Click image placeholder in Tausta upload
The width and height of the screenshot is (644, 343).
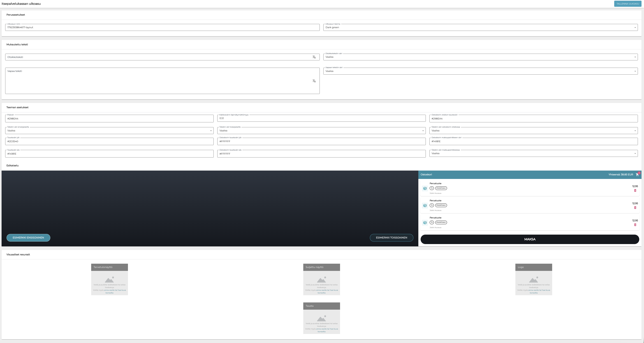(x=322, y=318)
